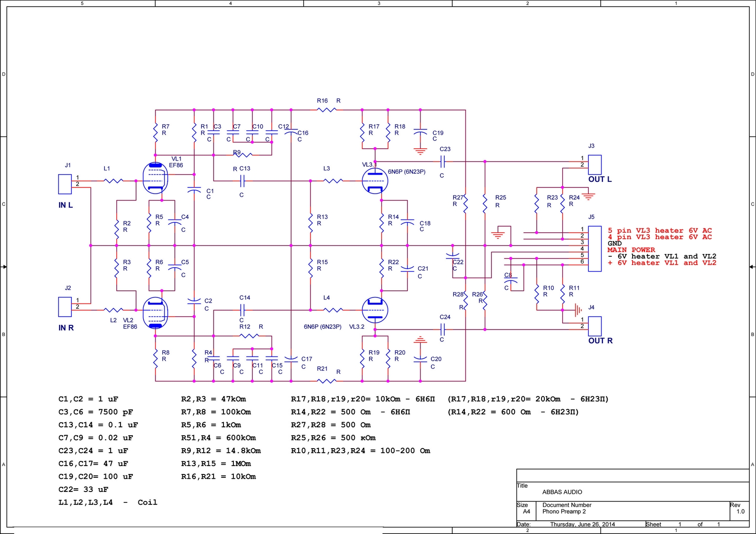Click the 'R2,R3 = 47kOm' value line
The width and height of the screenshot is (756, 534).
[214, 399]
